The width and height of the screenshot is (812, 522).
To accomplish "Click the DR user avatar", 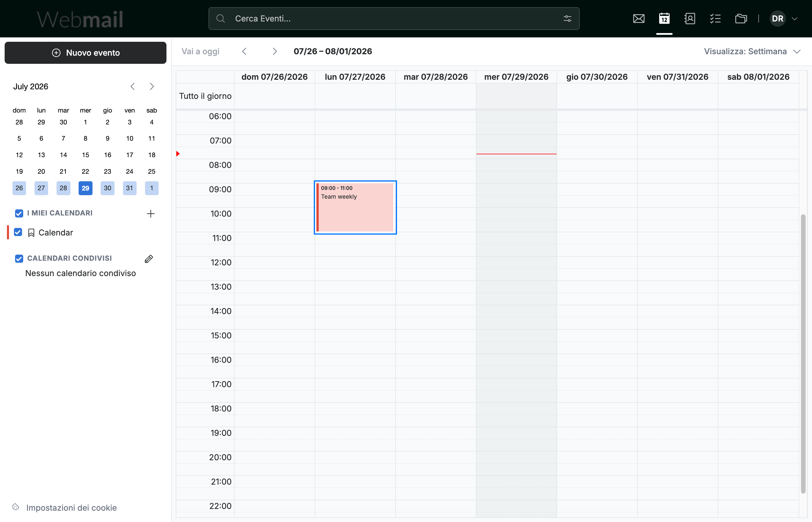I will coord(777,19).
